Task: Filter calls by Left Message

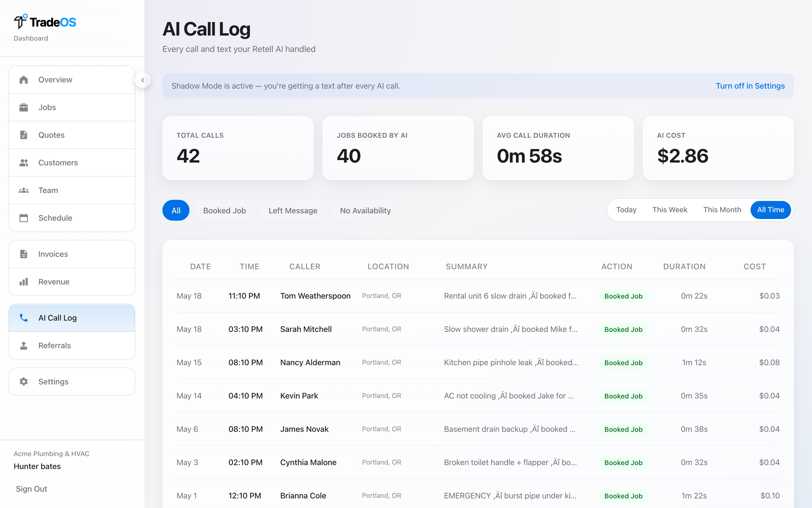Action: (x=293, y=211)
